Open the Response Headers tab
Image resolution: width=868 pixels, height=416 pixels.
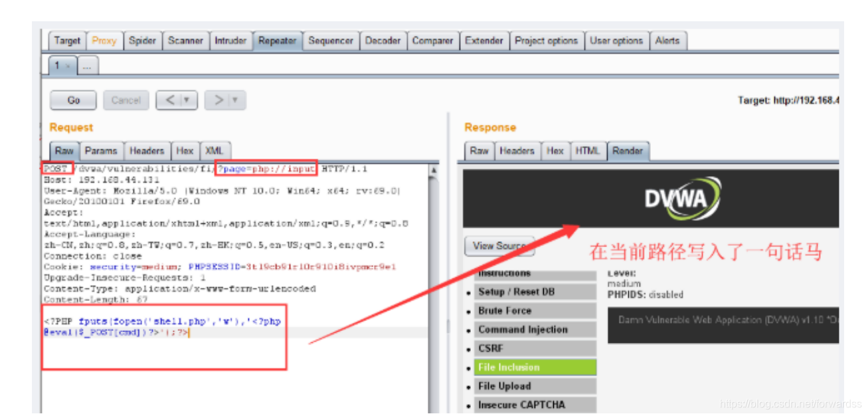point(517,151)
